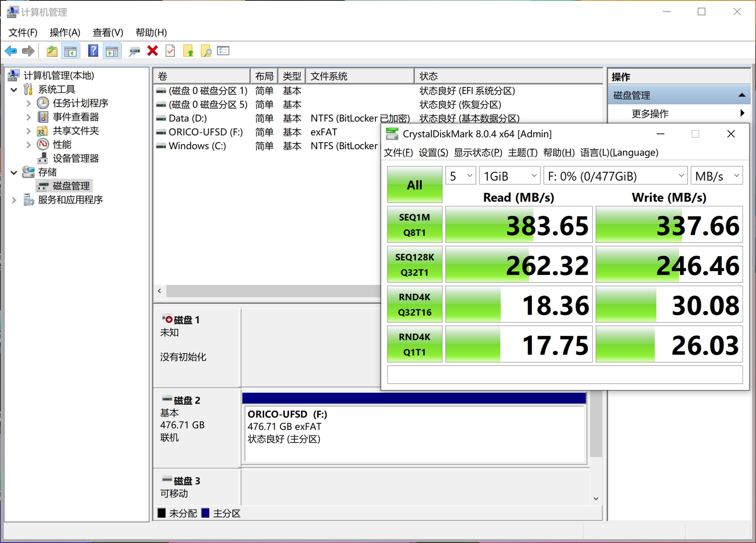The width and height of the screenshot is (756, 543).
Task: Open the F: drive selection dropdown
Action: coord(615,176)
